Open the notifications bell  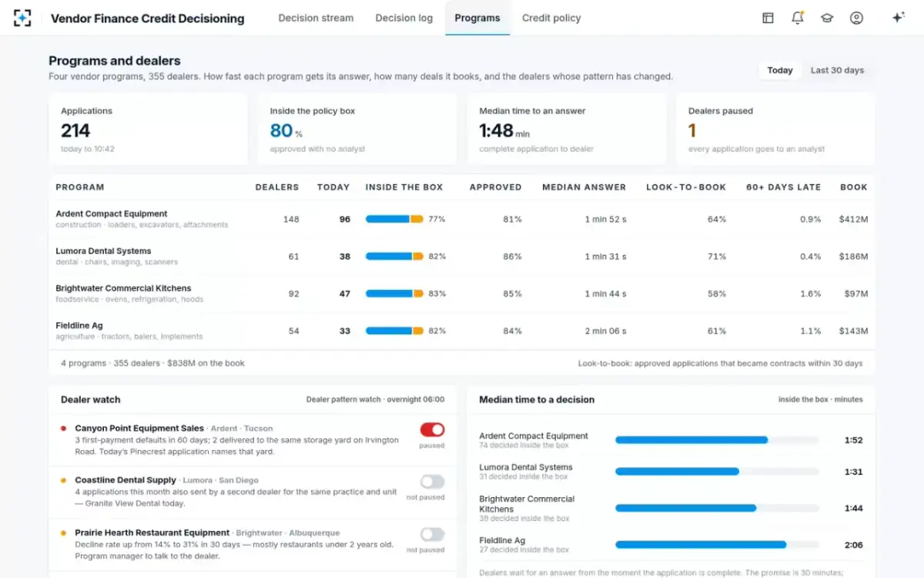[x=798, y=18]
